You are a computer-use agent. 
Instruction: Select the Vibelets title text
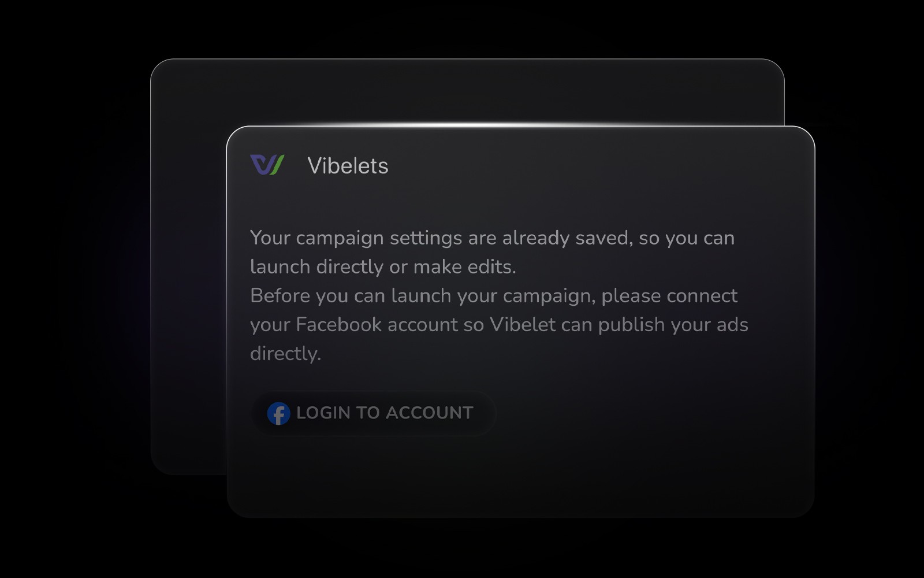pyautogui.click(x=348, y=166)
